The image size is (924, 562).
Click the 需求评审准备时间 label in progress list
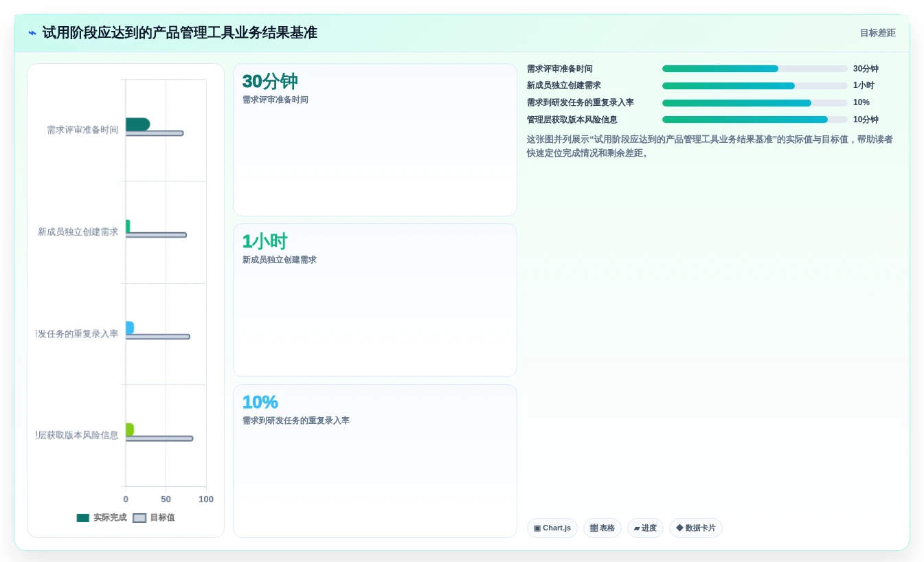(x=560, y=69)
